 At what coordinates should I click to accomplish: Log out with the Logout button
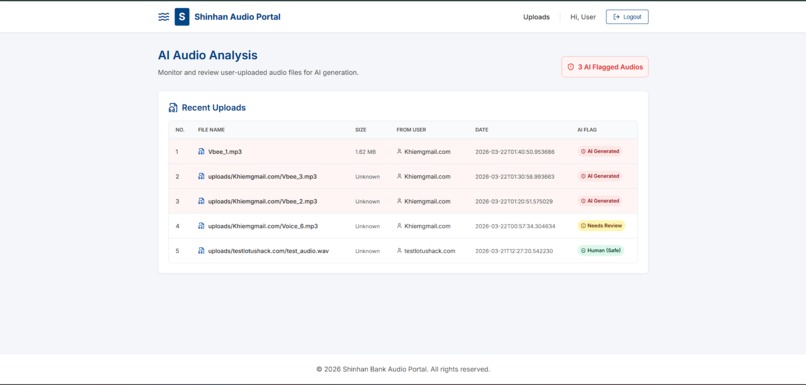point(627,17)
